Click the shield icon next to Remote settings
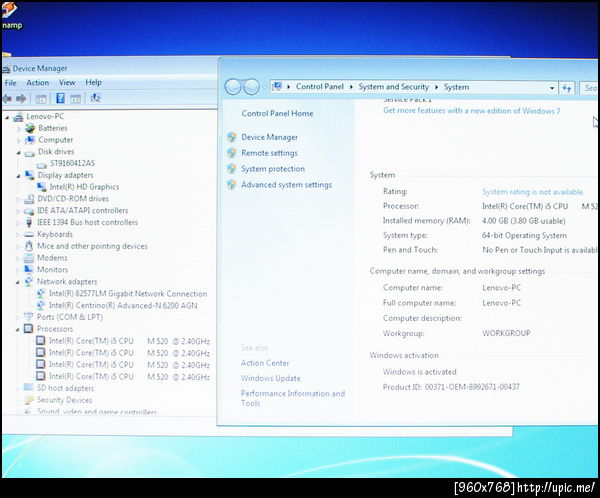The width and height of the screenshot is (600, 498). (x=232, y=153)
